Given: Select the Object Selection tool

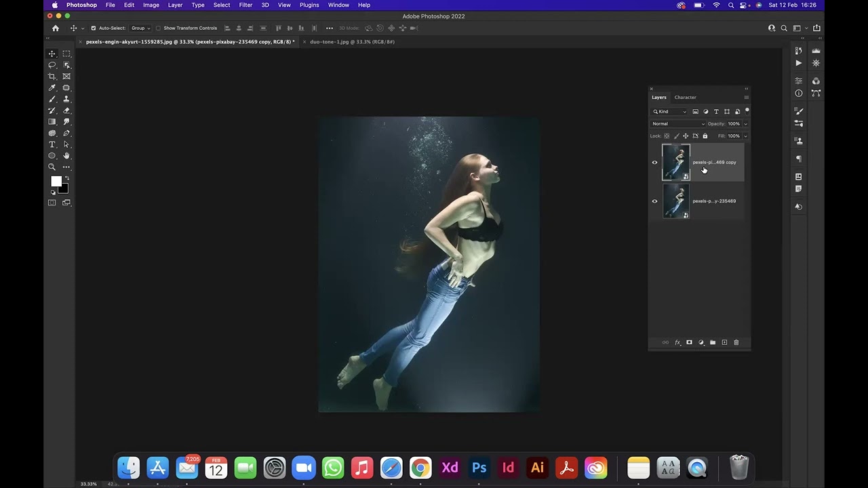Looking at the screenshot, I should (x=66, y=65).
